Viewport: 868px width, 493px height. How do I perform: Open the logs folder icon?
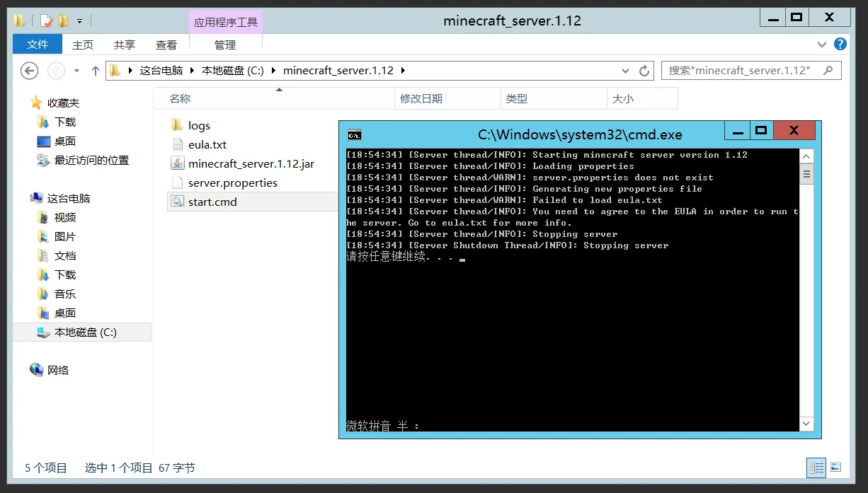(177, 125)
